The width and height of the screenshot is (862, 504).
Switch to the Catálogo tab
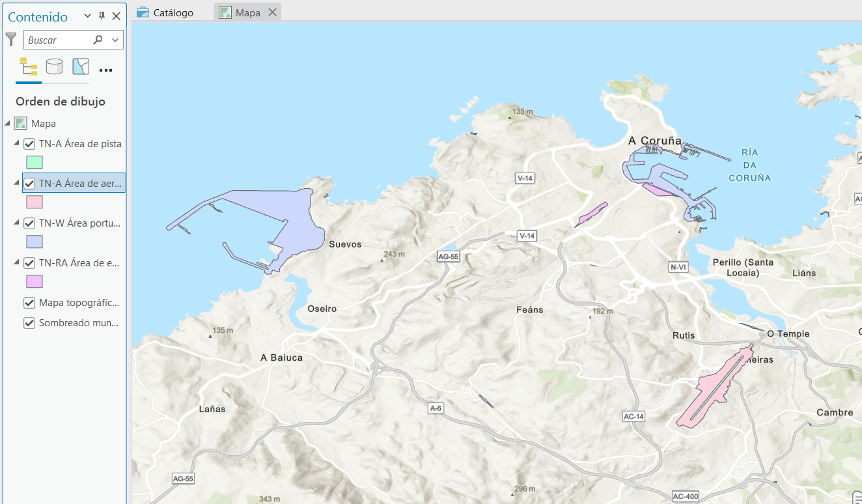tap(165, 12)
